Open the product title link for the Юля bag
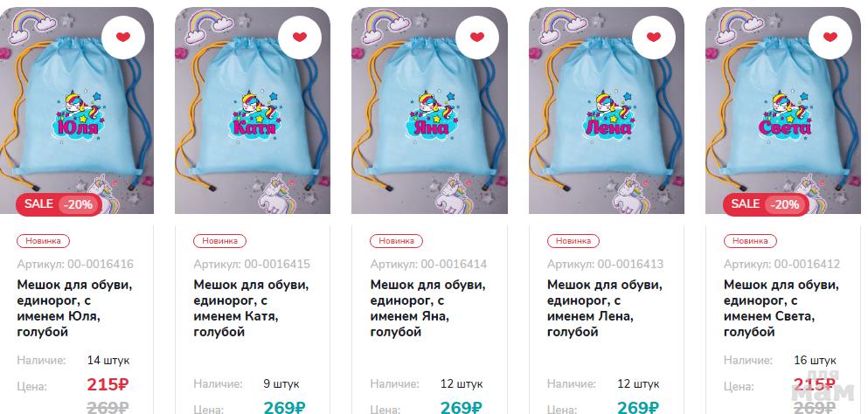The image size is (868, 414). (74, 309)
